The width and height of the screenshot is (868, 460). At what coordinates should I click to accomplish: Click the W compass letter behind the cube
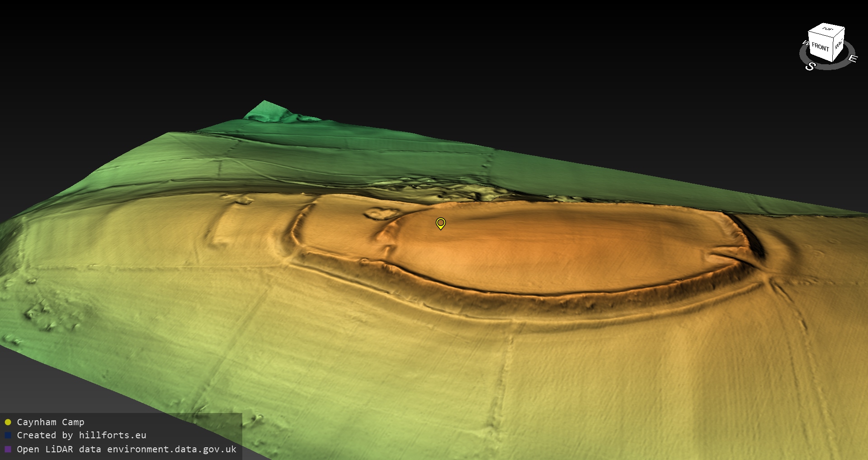click(805, 43)
